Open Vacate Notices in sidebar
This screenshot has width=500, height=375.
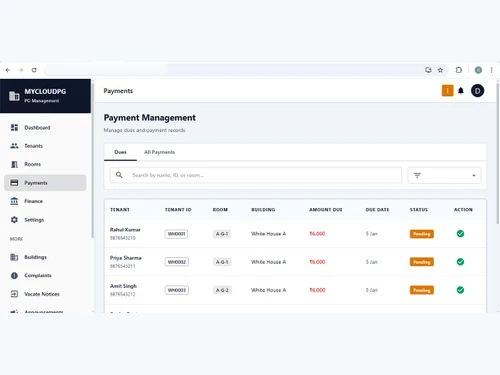point(45,294)
